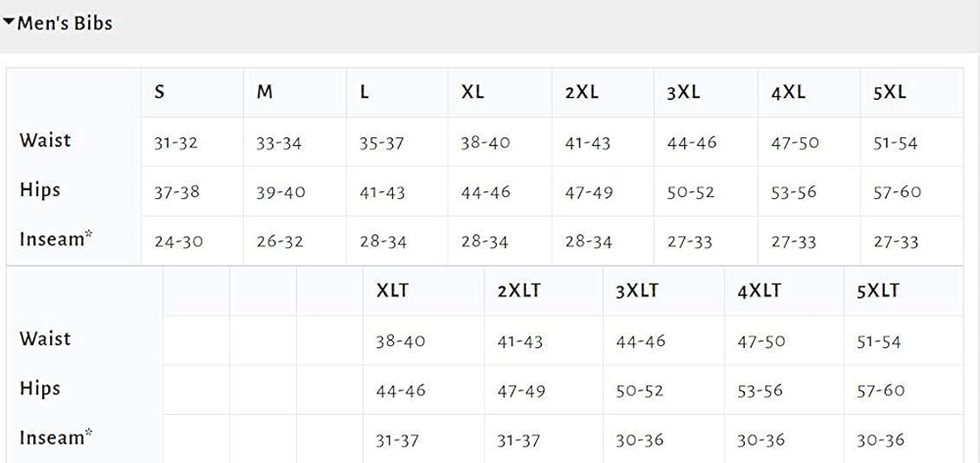Screen dimensions: 980x463
Task: Click the Hips row label in tall sizes table
Action: click(40, 388)
